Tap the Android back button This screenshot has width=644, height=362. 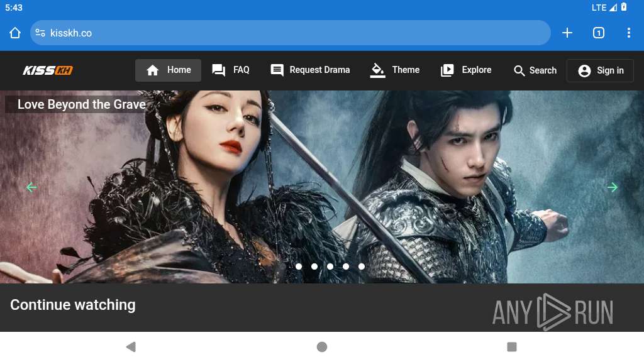tap(131, 347)
